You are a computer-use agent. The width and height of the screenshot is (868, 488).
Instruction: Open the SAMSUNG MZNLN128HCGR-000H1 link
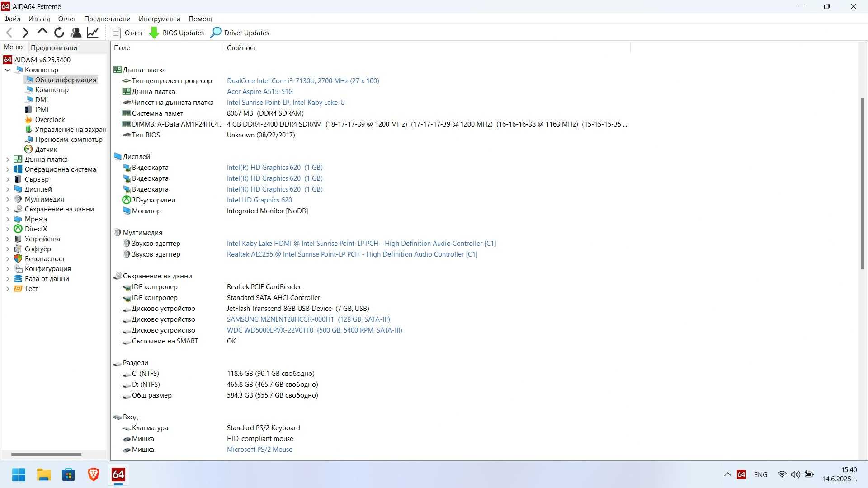click(308, 319)
